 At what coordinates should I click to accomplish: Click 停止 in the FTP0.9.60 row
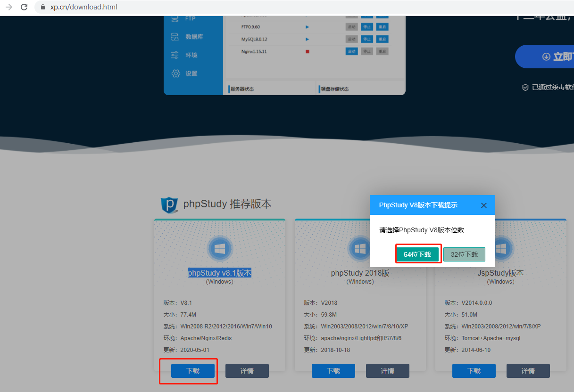(367, 27)
